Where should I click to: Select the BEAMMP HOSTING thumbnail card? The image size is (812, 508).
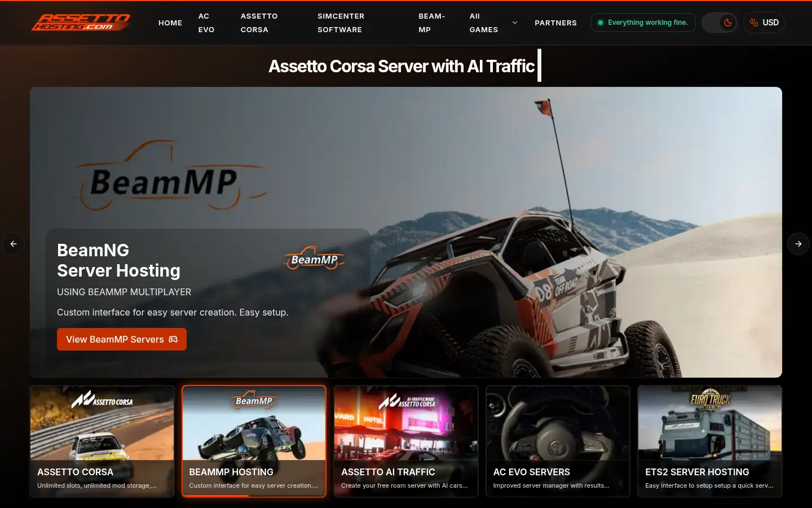(x=254, y=441)
